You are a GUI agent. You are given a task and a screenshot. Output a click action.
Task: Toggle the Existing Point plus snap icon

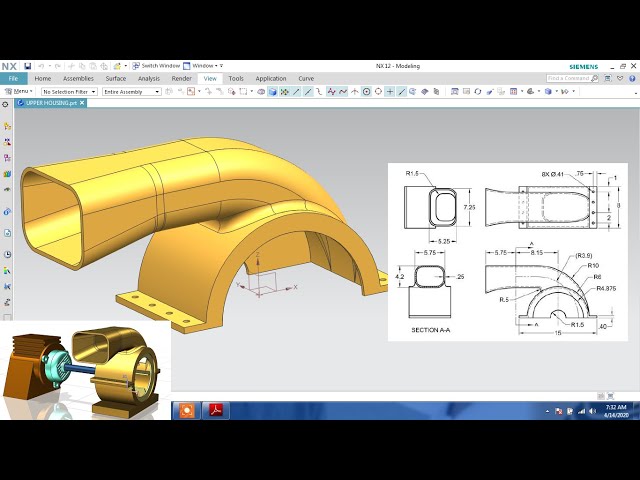[390, 92]
